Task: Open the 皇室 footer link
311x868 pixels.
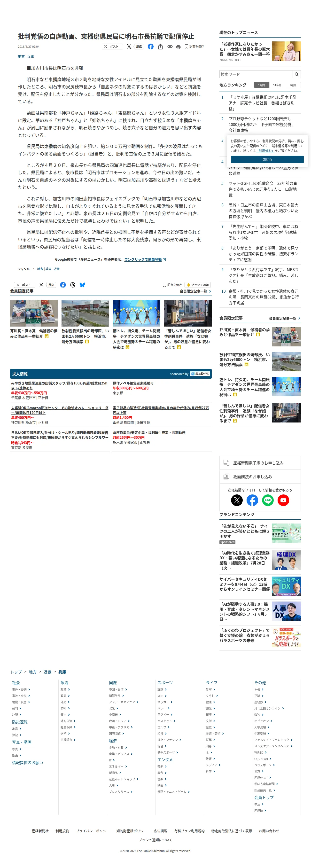Action: [210, 689]
